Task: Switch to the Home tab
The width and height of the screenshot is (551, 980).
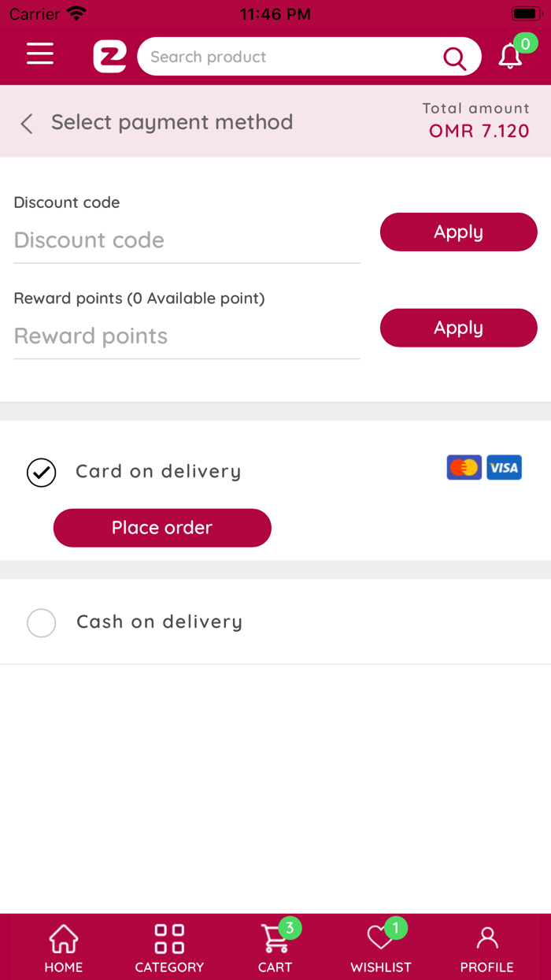Action: click(x=63, y=945)
